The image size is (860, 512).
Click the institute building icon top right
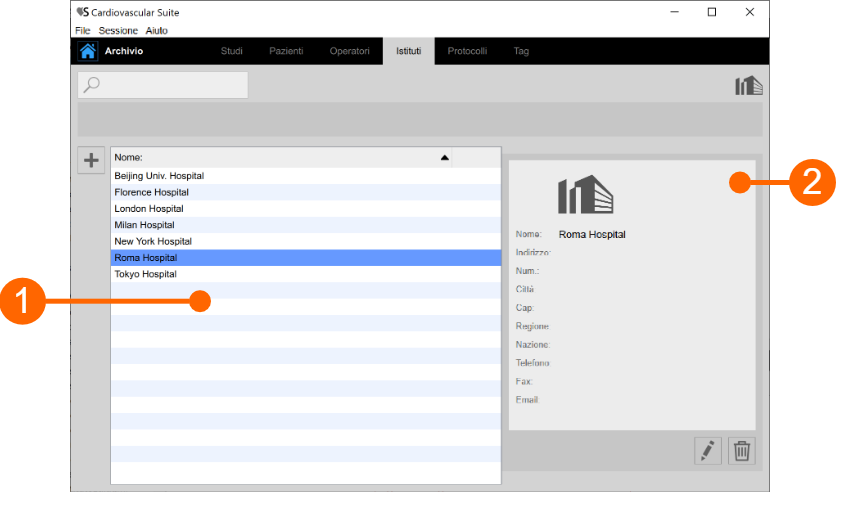click(748, 86)
